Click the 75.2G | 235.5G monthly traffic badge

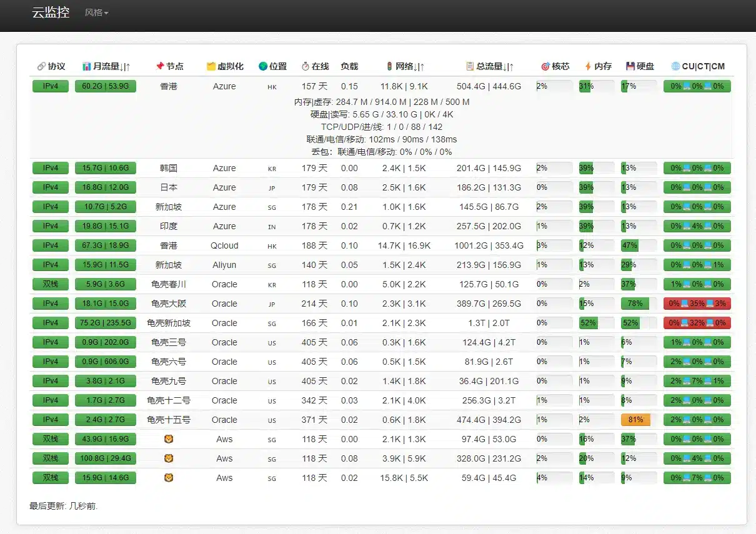(x=106, y=323)
